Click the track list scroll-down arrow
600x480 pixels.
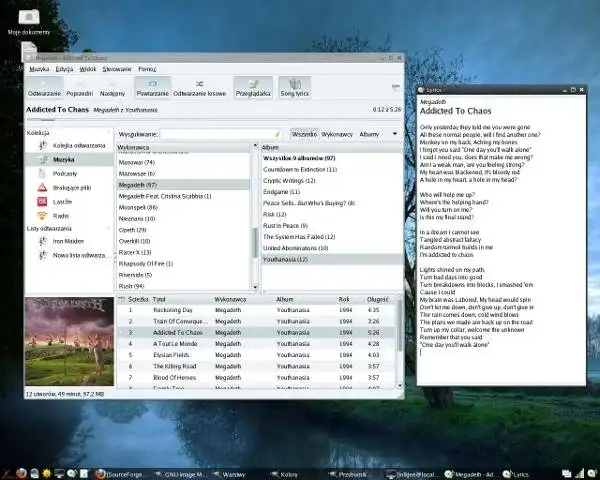coord(400,385)
